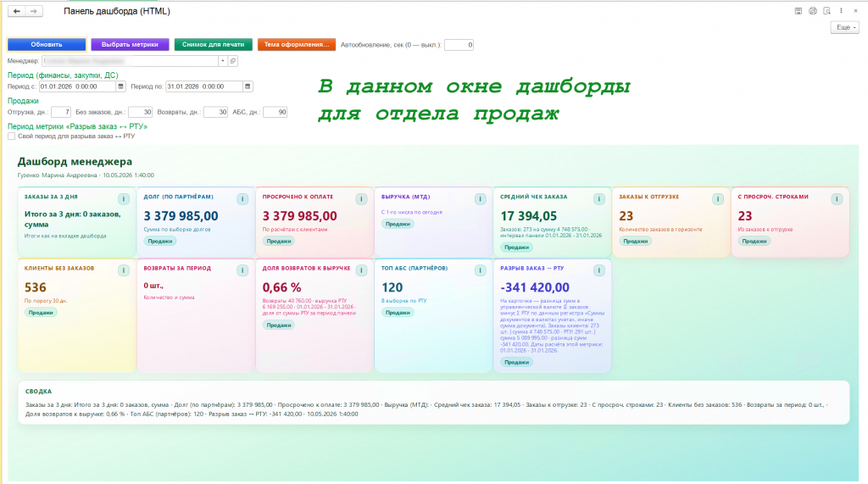
Task: Go forward with the right arrow button
Action: (34, 11)
